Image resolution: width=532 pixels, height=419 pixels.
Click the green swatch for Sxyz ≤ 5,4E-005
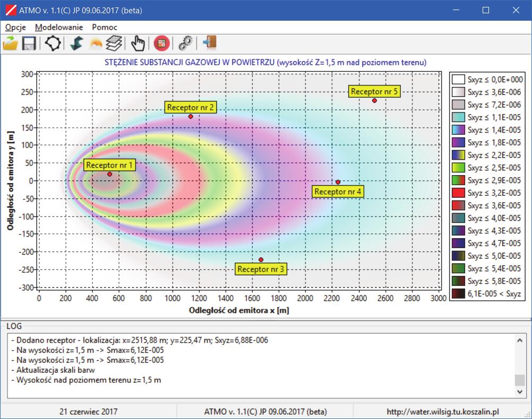(458, 268)
